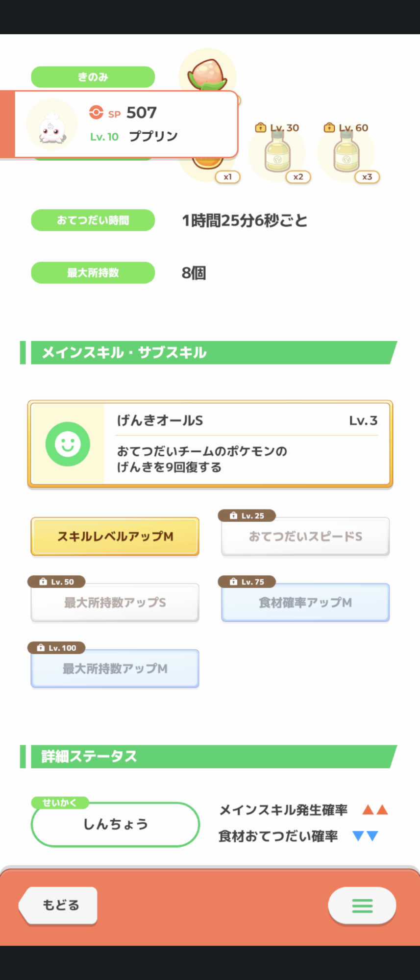Open the げんきオールS main skill card
The height and width of the screenshot is (980, 420).
point(247,444)
